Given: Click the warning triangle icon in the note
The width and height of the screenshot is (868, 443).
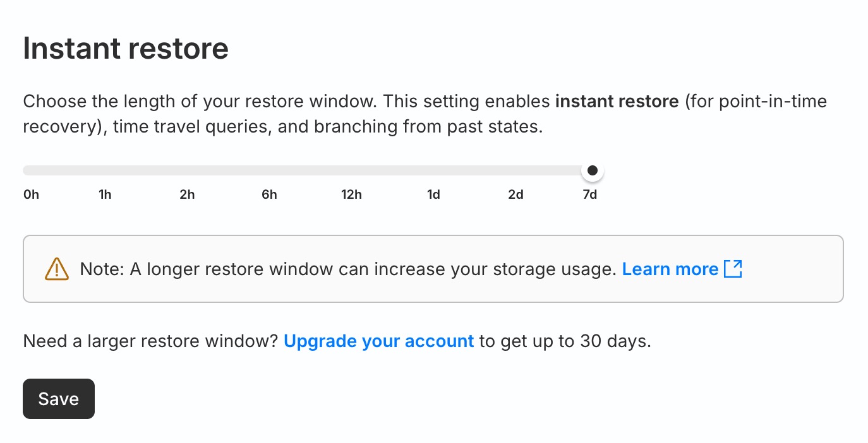Looking at the screenshot, I should (57, 269).
